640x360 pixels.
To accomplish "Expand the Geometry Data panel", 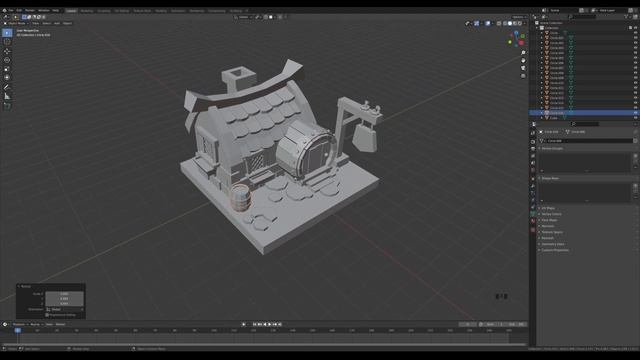I will coord(553,244).
